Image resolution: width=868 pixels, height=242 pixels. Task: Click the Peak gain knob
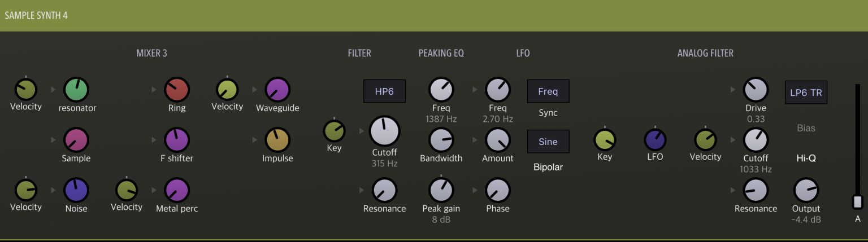441,190
